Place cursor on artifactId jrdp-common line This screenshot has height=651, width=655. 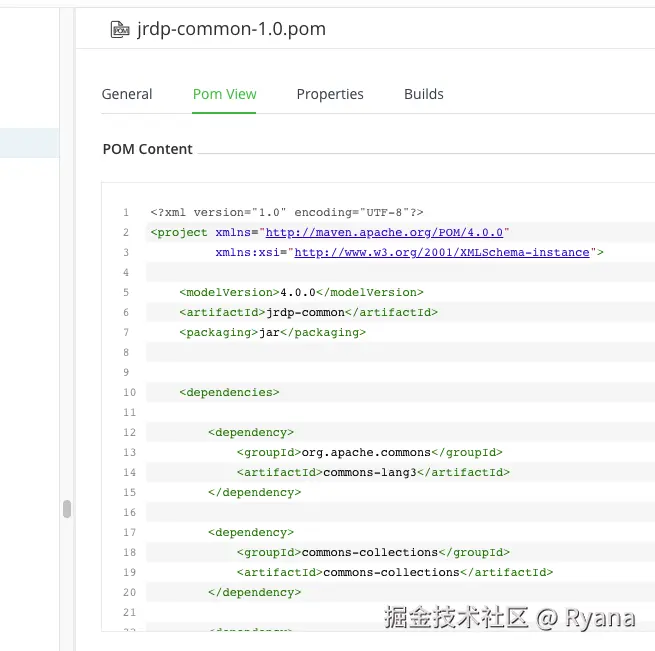coord(308,312)
